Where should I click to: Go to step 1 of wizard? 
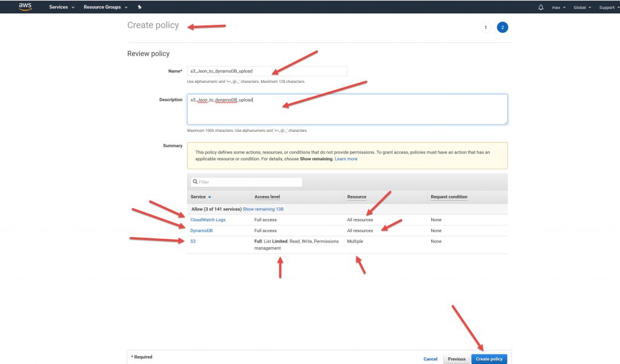(x=485, y=27)
